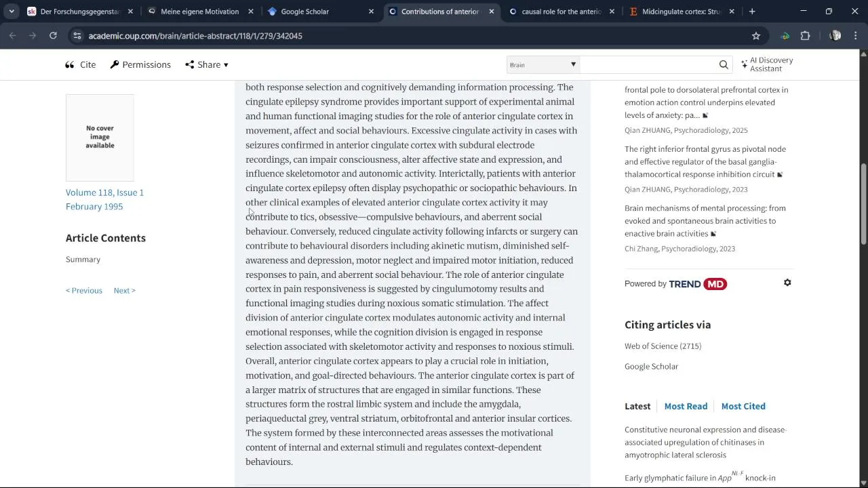The image size is (868, 488).
Task: Go to Next article
Action: pyautogui.click(x=125, y=290)
